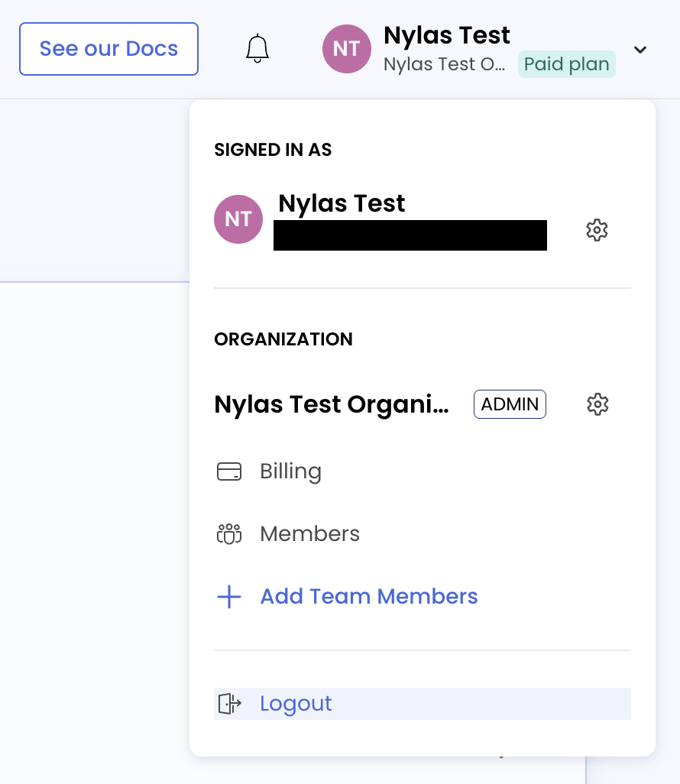The height and width of the screenshot is (784, 680).
Task: Click the plus icon for adding team members
Action: tap(229, 597)
